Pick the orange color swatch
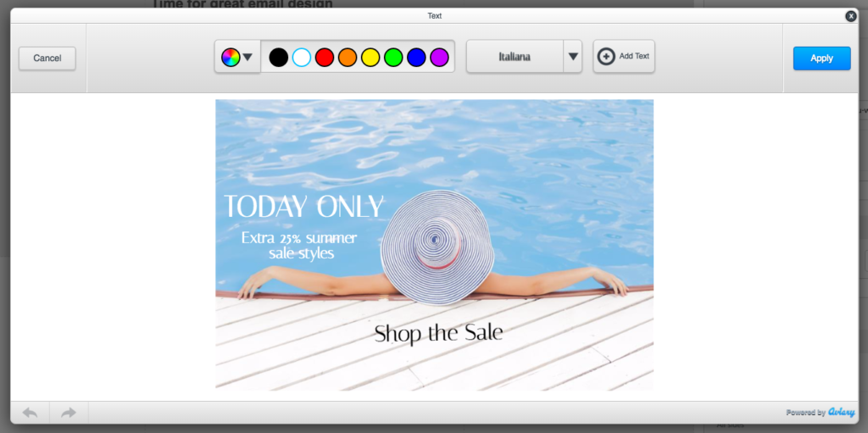Screen dimensions: 868x433 point(347,57)
